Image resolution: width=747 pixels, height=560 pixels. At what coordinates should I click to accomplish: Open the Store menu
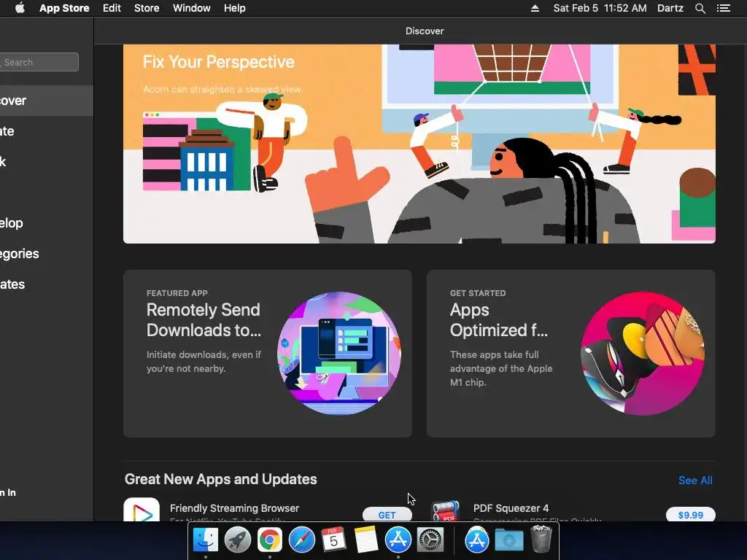147,8
